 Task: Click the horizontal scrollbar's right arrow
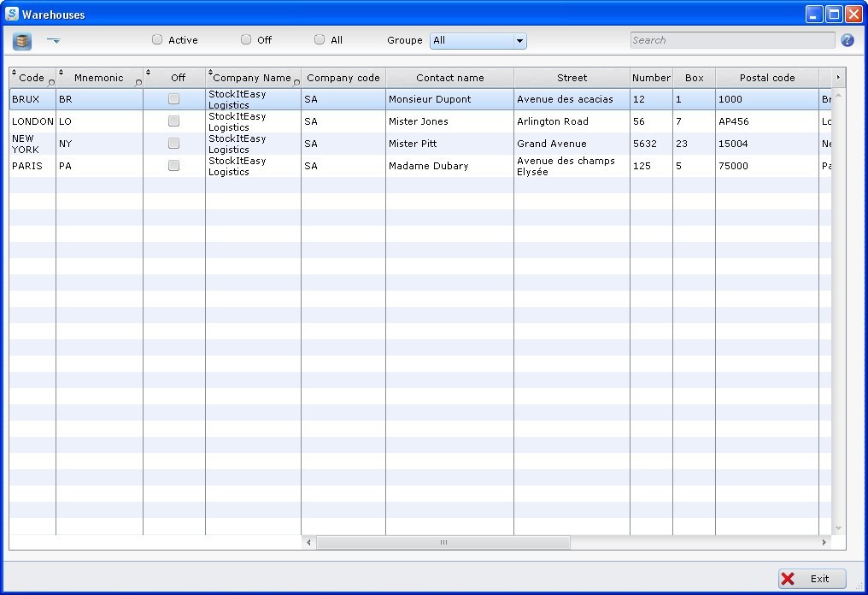click(x=823, y=542)
